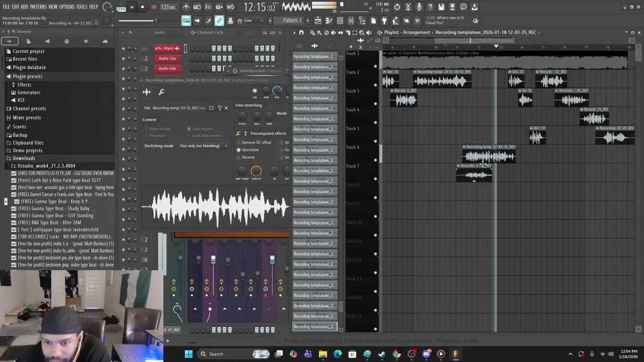
Task: Open the Channel rack view icon
Action: pos(340,21)
